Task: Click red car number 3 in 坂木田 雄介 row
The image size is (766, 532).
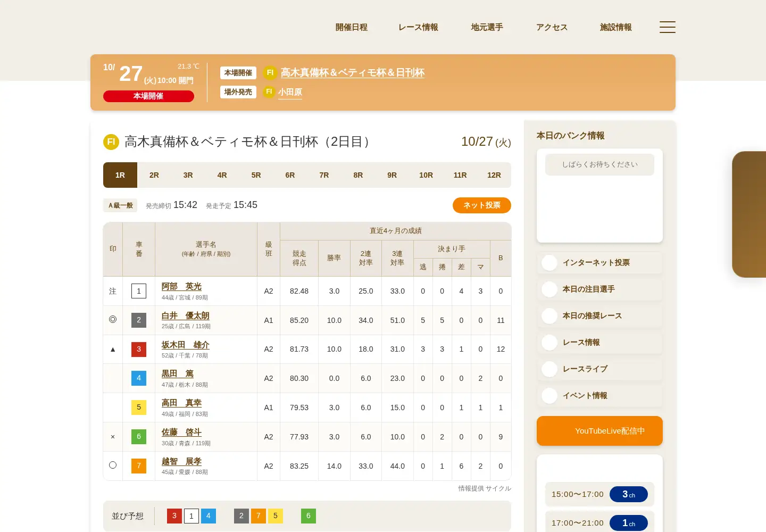Action: [139, 349]
